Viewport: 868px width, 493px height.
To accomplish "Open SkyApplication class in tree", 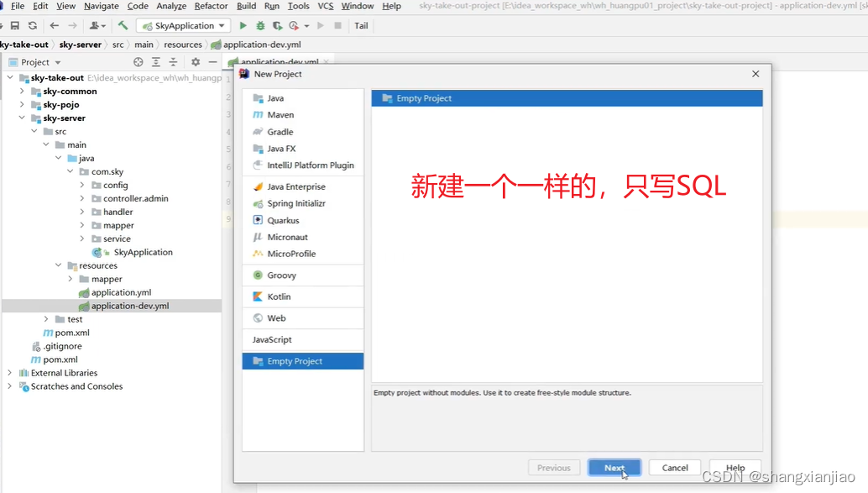I will click(x=143, y=252).
